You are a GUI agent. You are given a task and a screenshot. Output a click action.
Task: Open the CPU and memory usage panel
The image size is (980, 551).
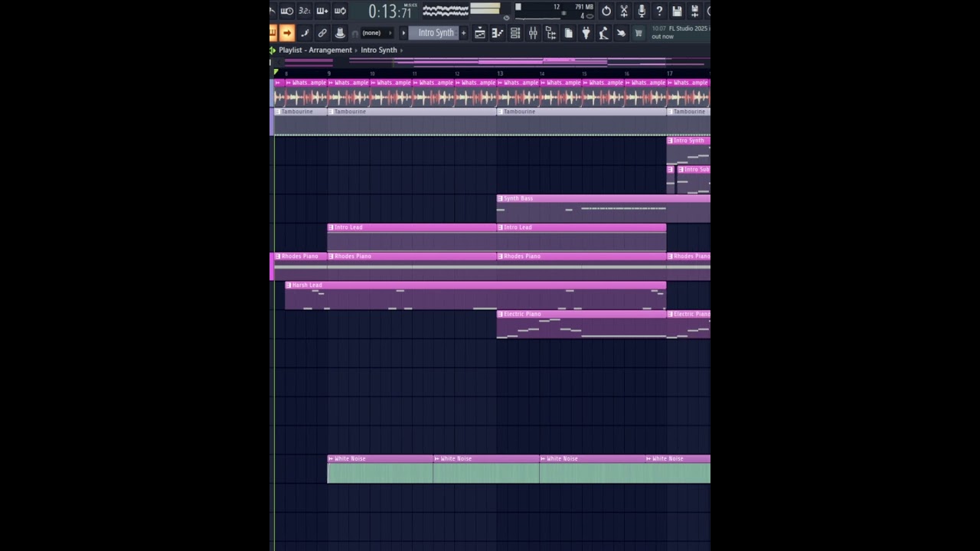[555, 11]
